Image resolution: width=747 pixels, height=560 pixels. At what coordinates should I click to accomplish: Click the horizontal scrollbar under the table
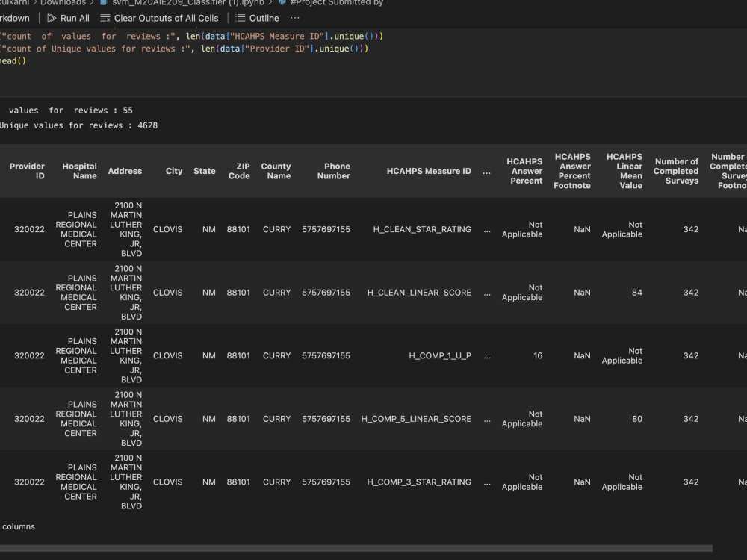[356, 549]
